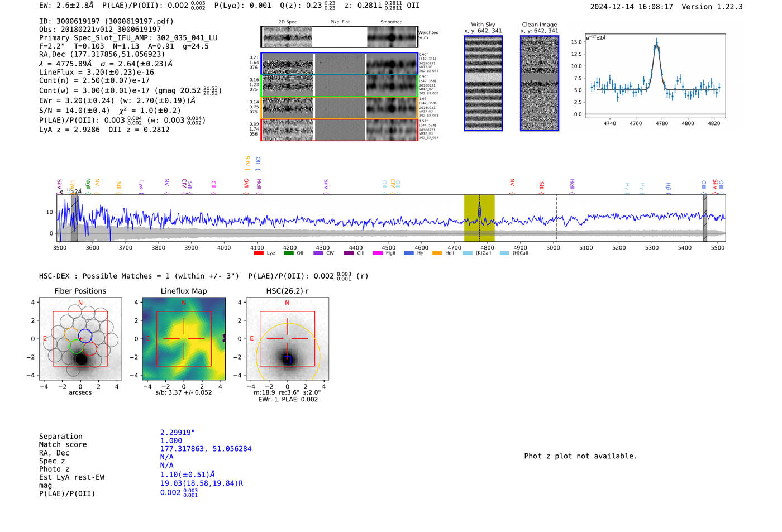Click the timestamp 2024-12-14 16:08:17
The height and width of the screenshot is (532, 782).
[632, 7]
